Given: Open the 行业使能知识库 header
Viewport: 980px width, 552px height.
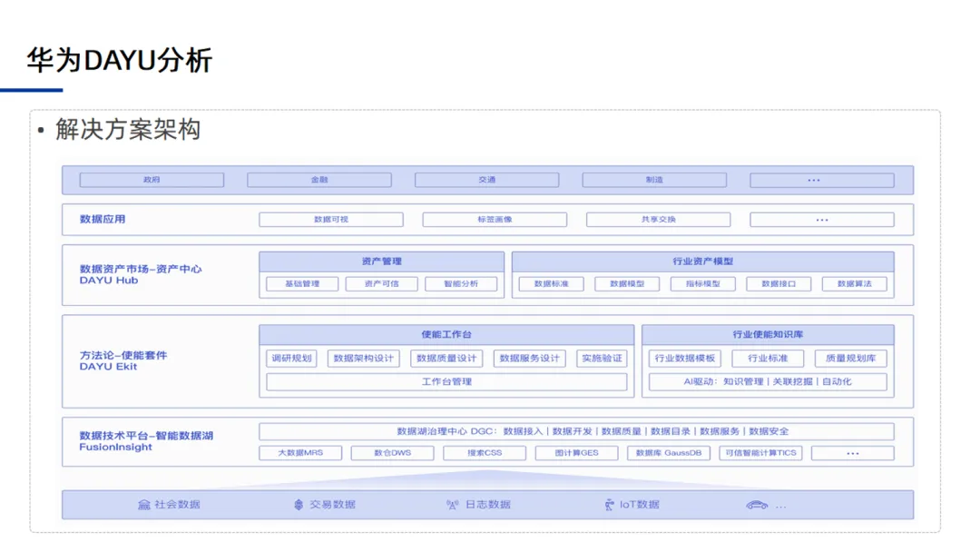Looking at the screenshot, I should [769, 334].
